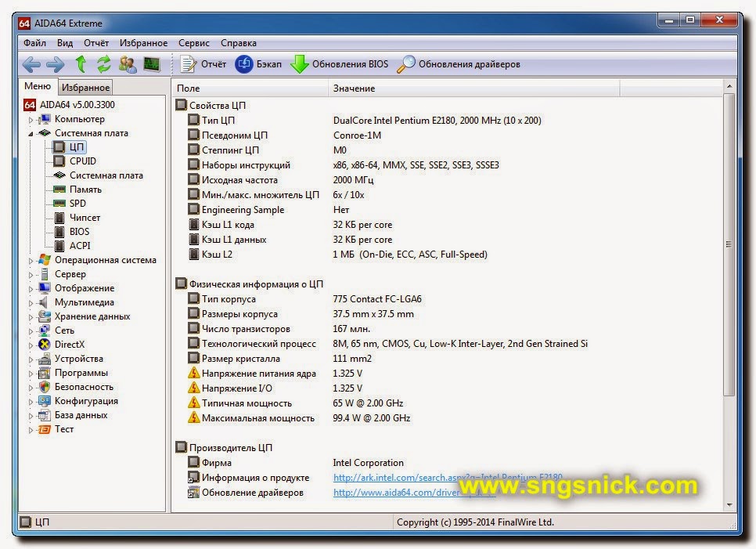Click the AIDA64 v5.00.3300 root icon

click(x=30, y=105)
